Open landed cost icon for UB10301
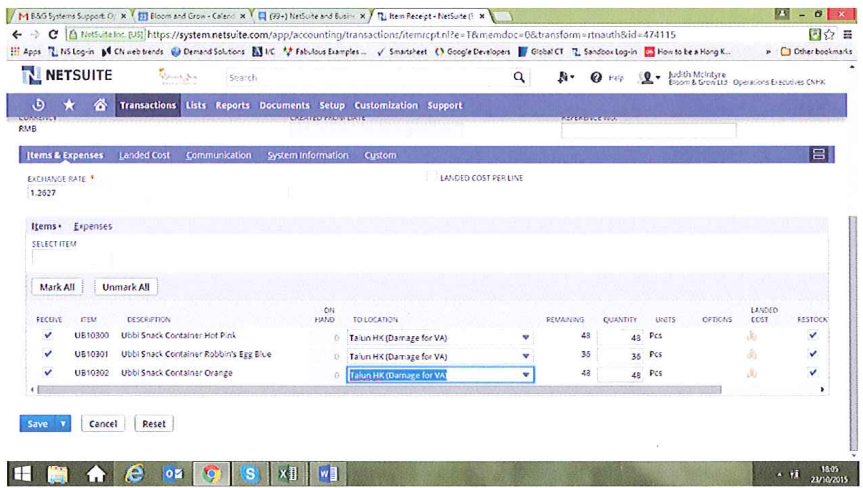 [751, 354]
